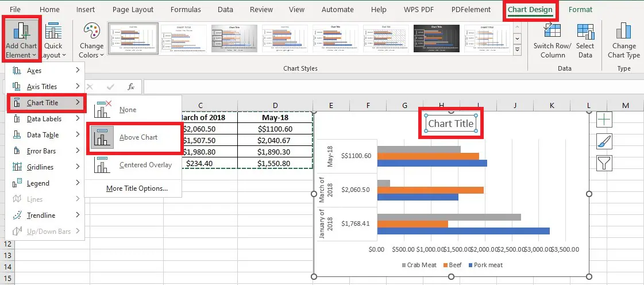Switch to the Automate tab

pos(338,9)
